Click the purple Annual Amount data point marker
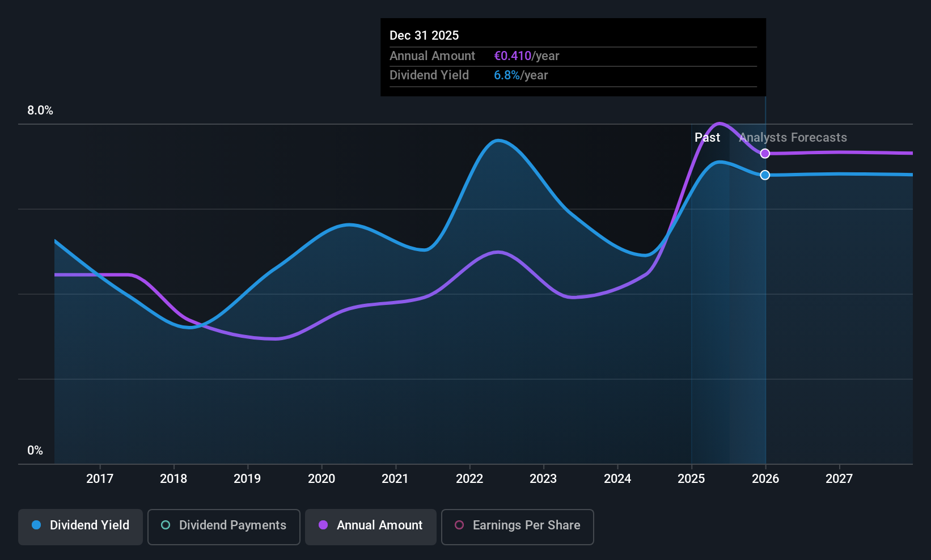The image size is (931, 560). [x=765, y=154]
